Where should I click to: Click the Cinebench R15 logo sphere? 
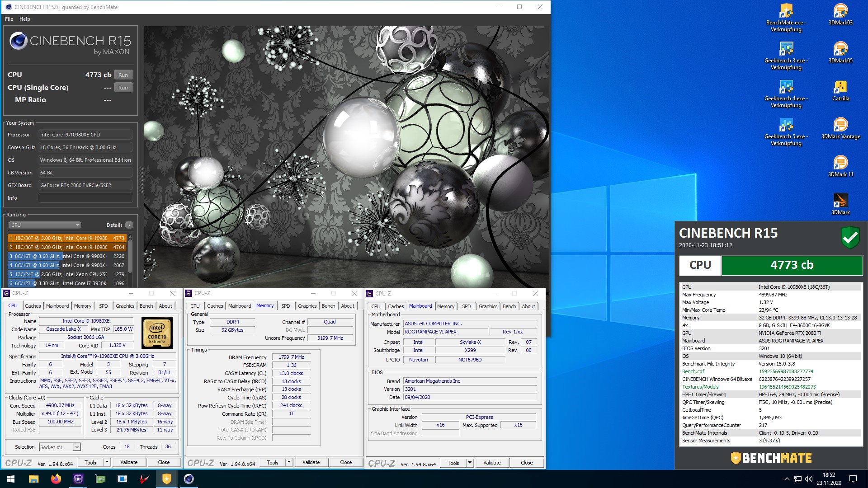[19, 41]
